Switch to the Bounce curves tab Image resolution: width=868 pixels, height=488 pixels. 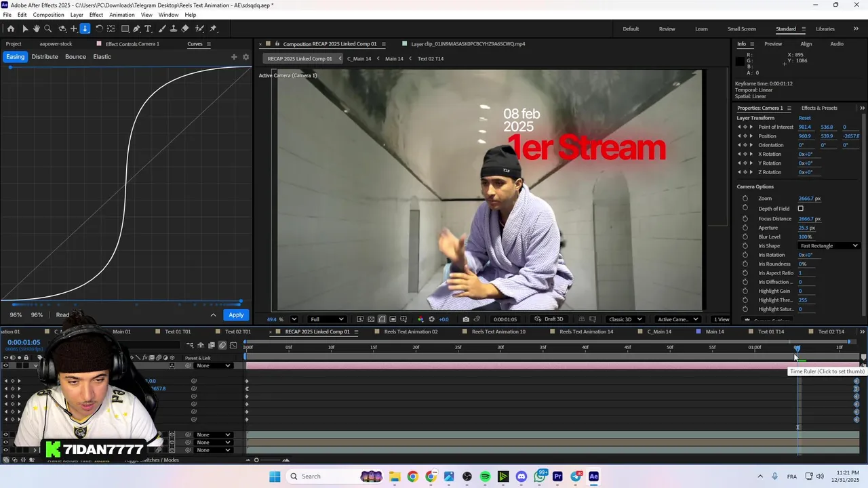[75, 57]
